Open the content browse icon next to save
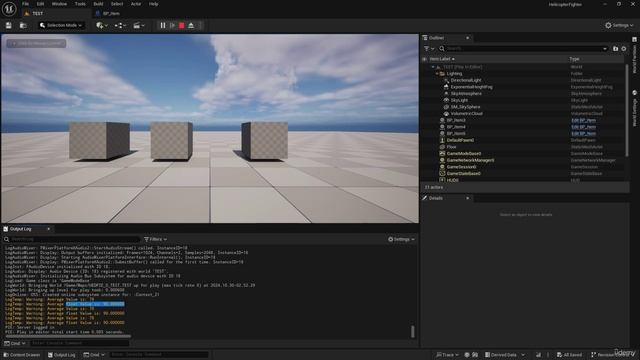 tap(23, 25)
